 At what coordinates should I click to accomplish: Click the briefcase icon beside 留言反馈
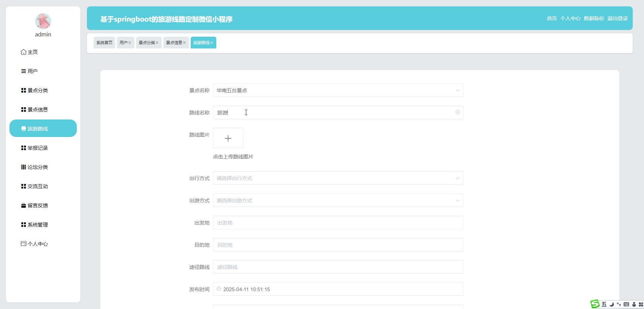pos(24,205)
